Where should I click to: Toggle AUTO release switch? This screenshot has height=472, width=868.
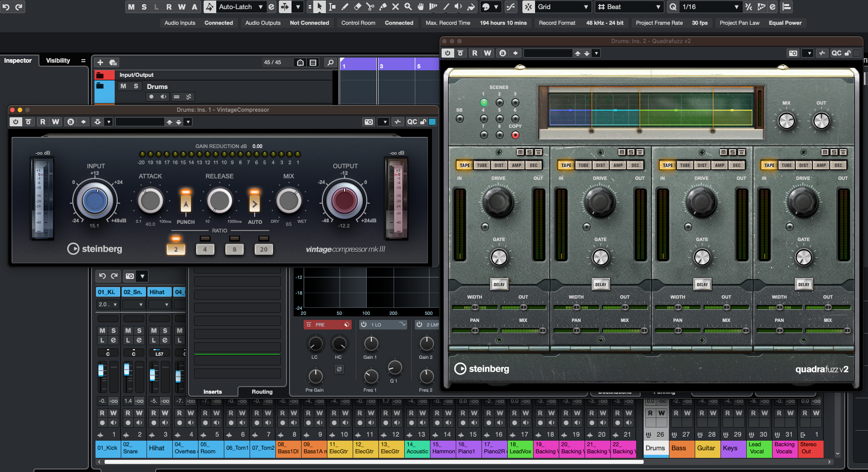(x=255, y=204)
